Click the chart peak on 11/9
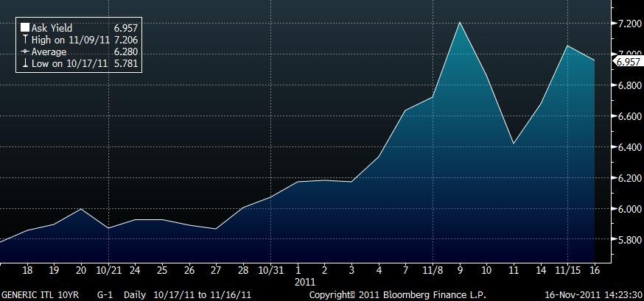The width and height of the screenshot is (644, 301). [460, 22]
